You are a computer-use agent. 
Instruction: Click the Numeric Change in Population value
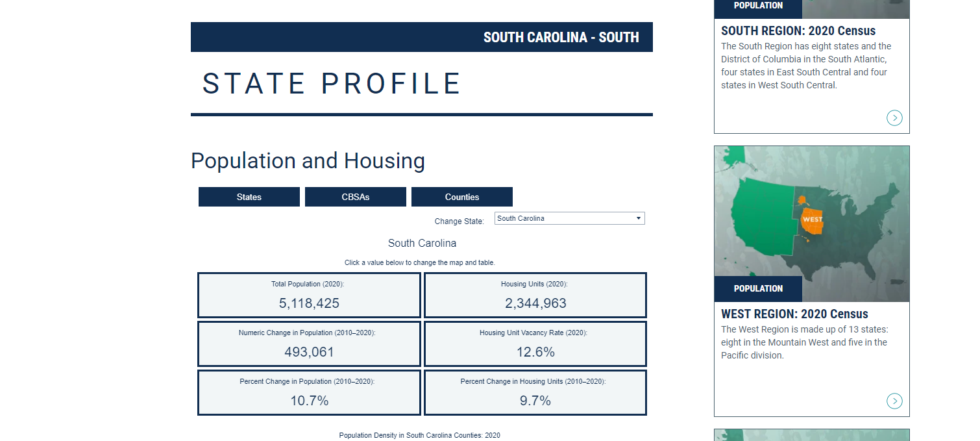(x=308, y=351)
